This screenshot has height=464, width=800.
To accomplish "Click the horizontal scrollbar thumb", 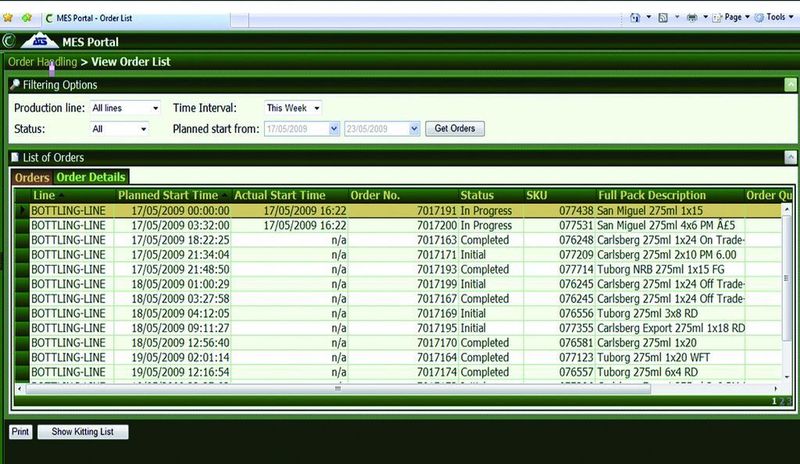I will pos(338,389).
